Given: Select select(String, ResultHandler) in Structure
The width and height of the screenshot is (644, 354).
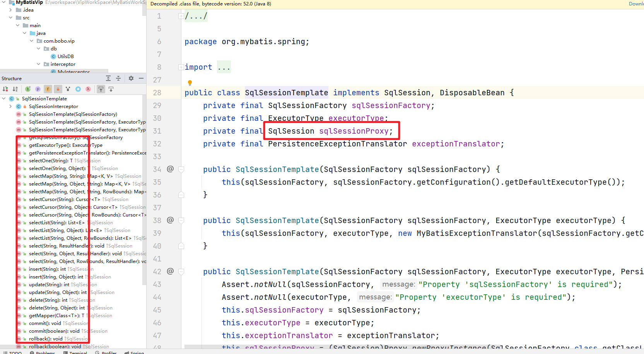Looking at the screenshot, I should pos(67,246).
